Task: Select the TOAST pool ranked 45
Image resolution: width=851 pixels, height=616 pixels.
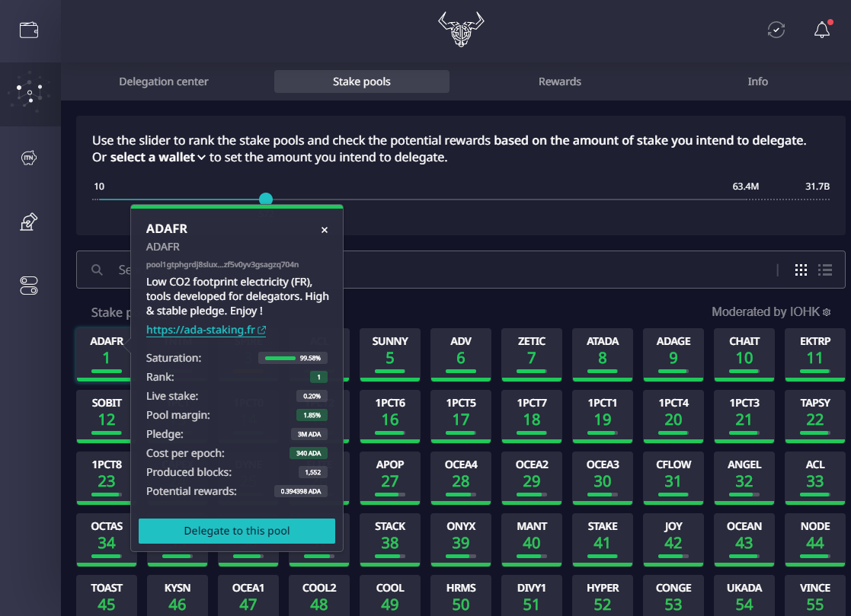Action: (107, 596)
